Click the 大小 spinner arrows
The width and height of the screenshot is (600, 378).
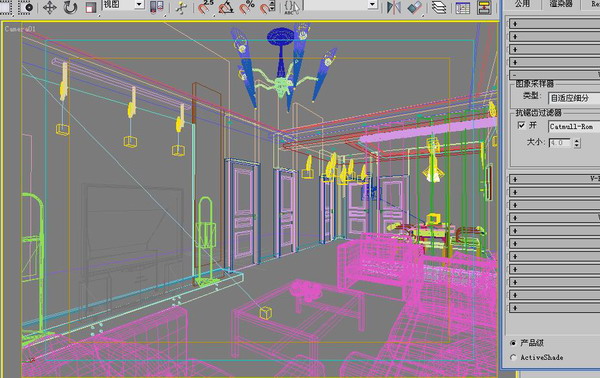(x=577, y=143)
